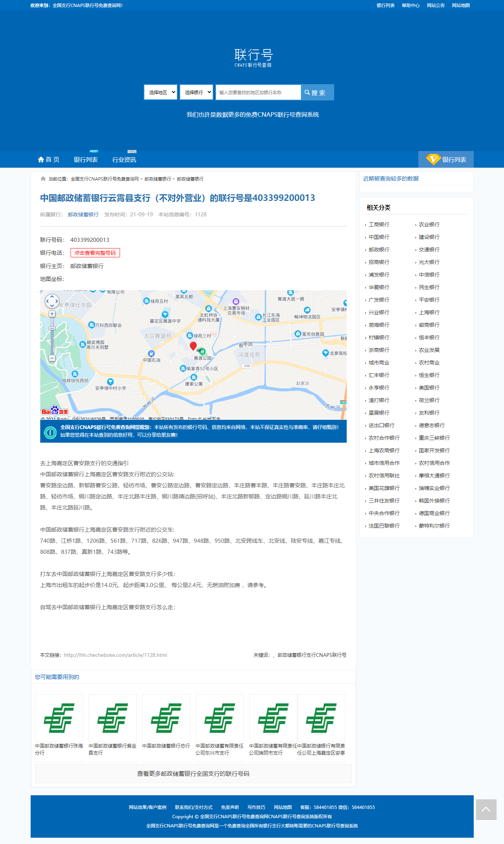The image size is (504, 844).
Task: Open 银行列表 in the main navigation
Action: (86, 159)
